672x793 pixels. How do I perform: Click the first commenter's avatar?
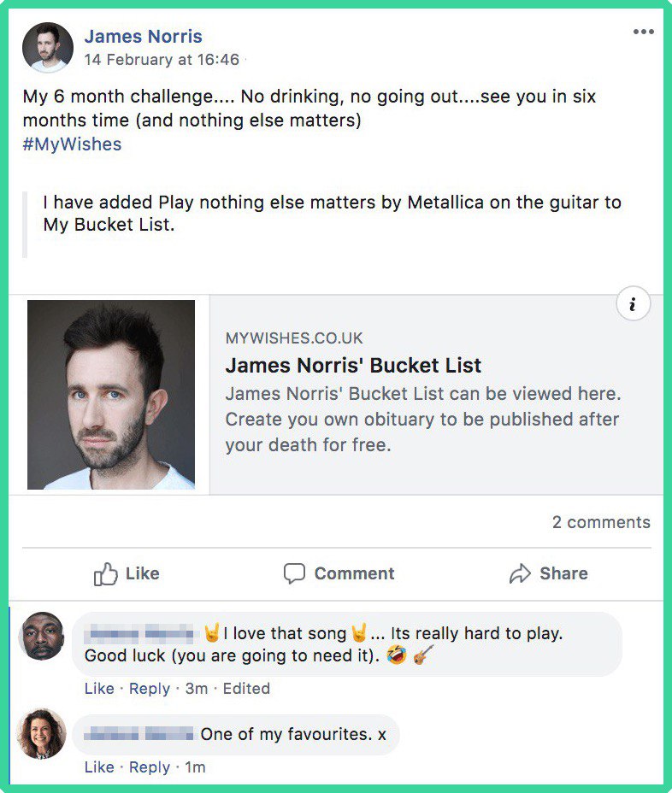click(42, 636)
